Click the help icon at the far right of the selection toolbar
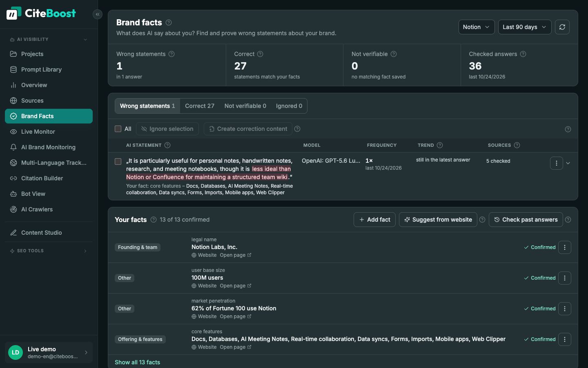The width and height of the screenshot is (588, 368). [568, 129]
